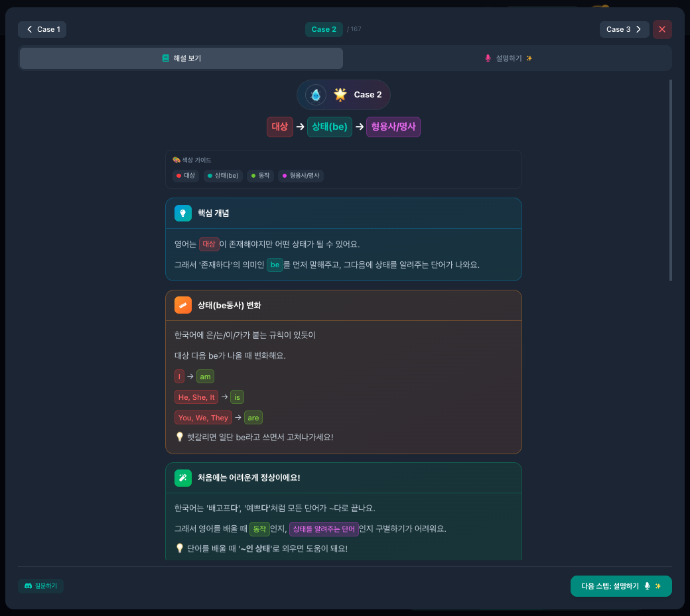Click the left chevron beside Case 1
Screen dimensions: 690x616
click(x=30, y=29)
